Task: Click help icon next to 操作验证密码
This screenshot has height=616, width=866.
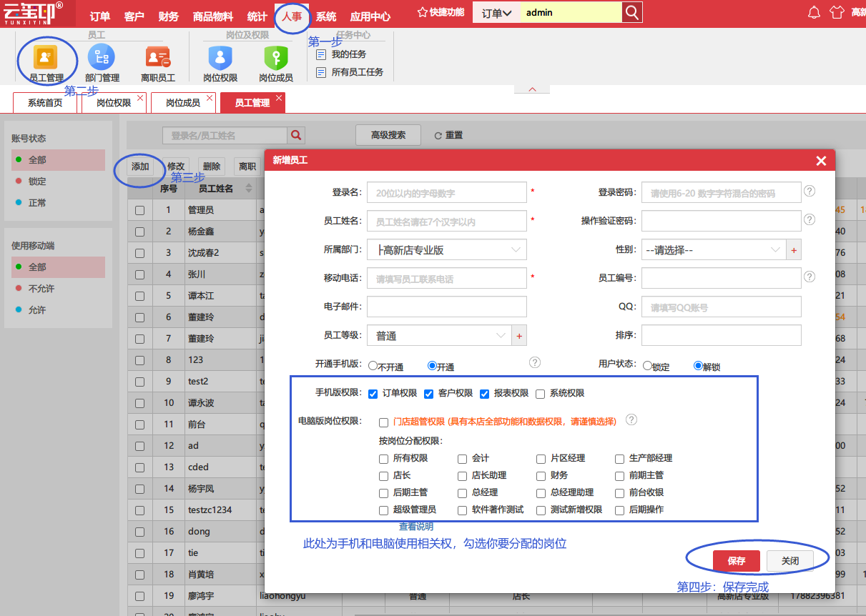Action: (810, 219)
